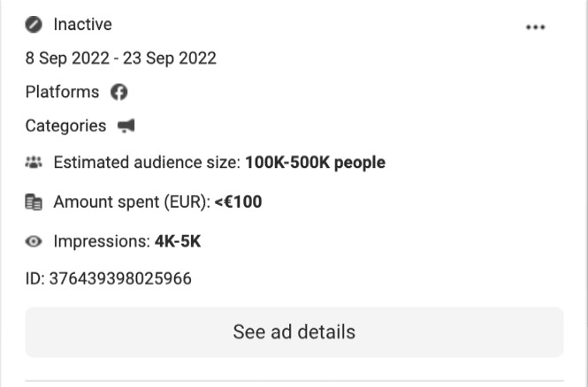Click the Amount spent (EUR) label

(132, 202)
